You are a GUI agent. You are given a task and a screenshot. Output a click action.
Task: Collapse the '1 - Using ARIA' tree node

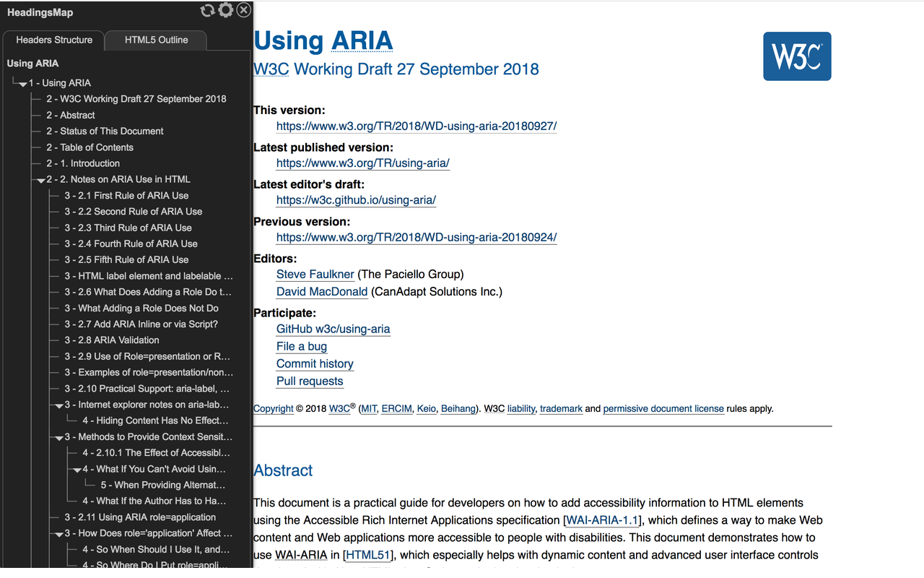click(23, 84)
